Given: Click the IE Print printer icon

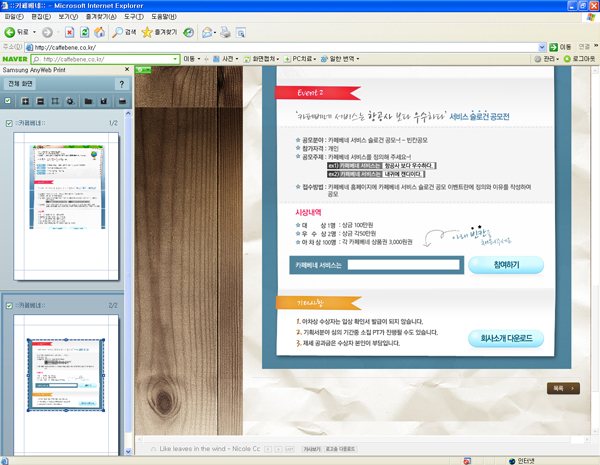Looking at the screenshot, I should [226, 33].
